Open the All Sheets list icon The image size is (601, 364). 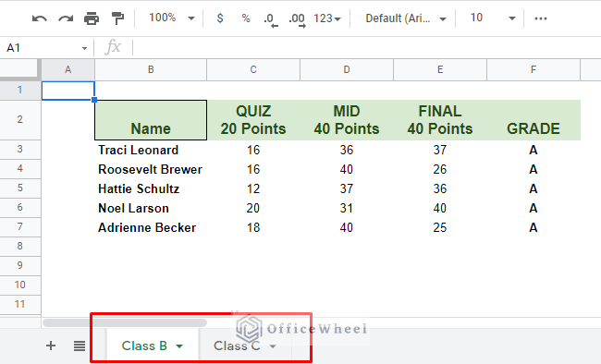[80, 346]
